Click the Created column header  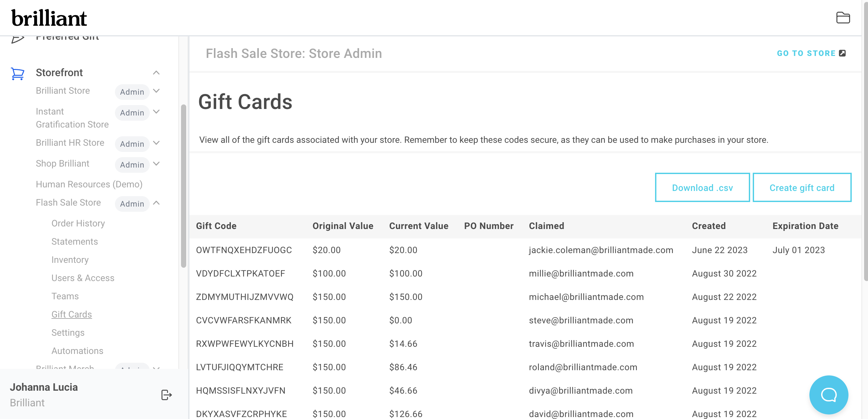708,226
